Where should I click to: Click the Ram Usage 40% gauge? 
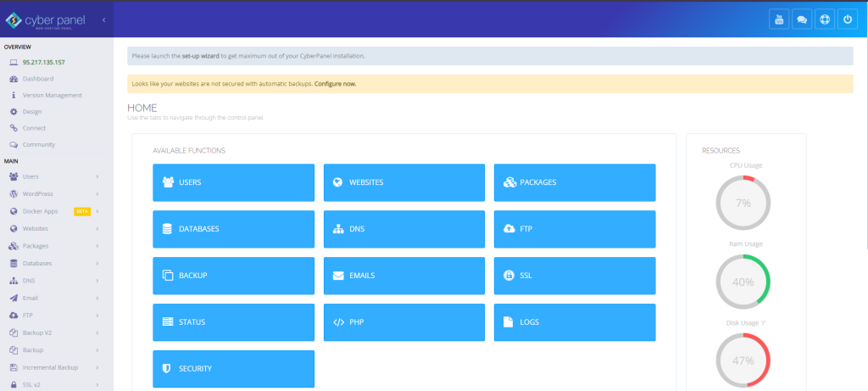click(743, 282)
